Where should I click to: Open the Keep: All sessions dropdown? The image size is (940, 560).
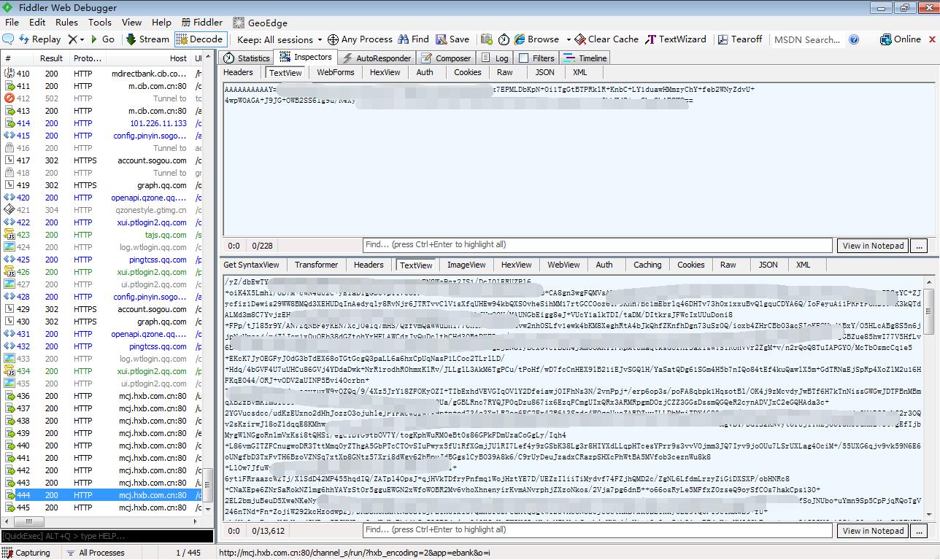pyautogui.click(x=280, y=39)
